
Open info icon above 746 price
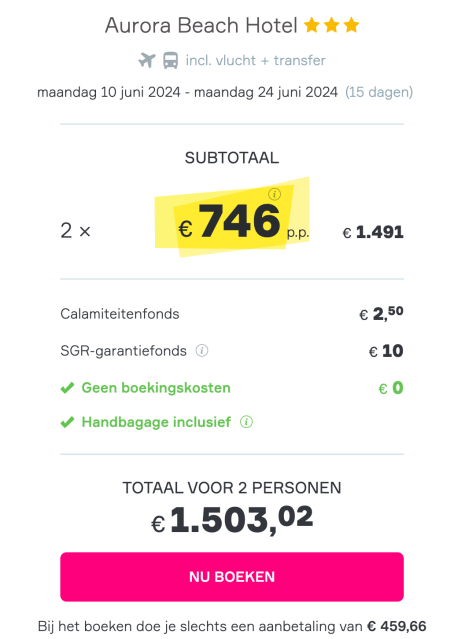(x=274, y=194)
